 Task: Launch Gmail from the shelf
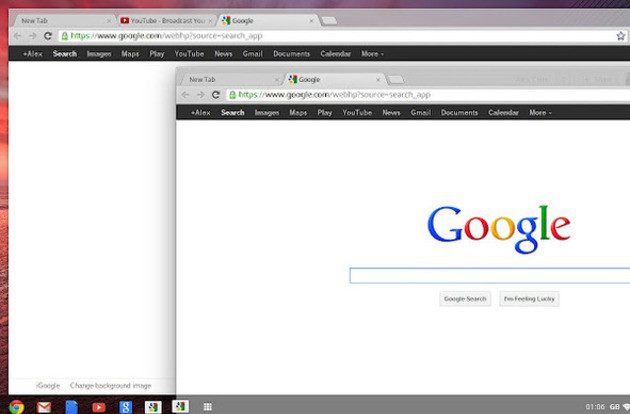point(44,407)
